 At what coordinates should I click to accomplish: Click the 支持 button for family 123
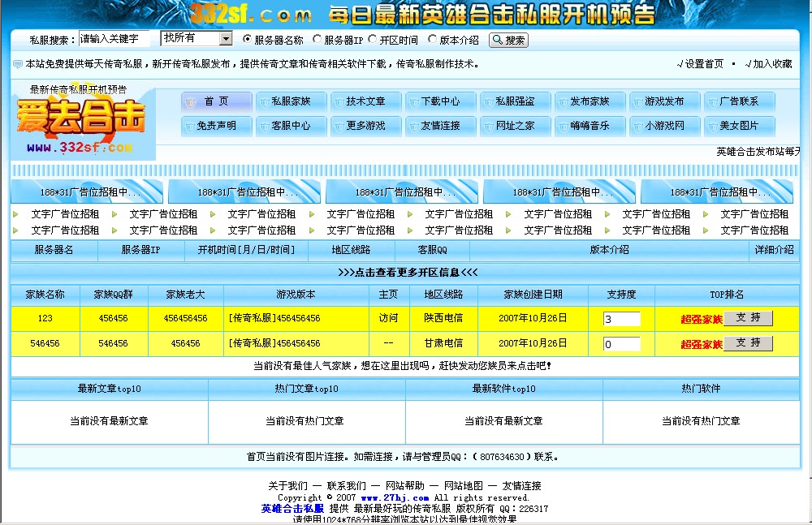coord(748,318)
